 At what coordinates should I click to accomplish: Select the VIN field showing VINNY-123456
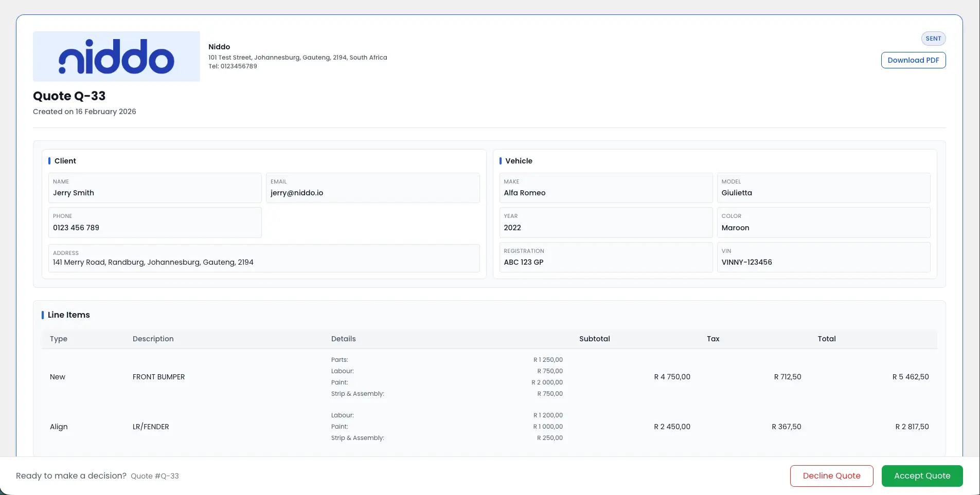click(824, 258)
